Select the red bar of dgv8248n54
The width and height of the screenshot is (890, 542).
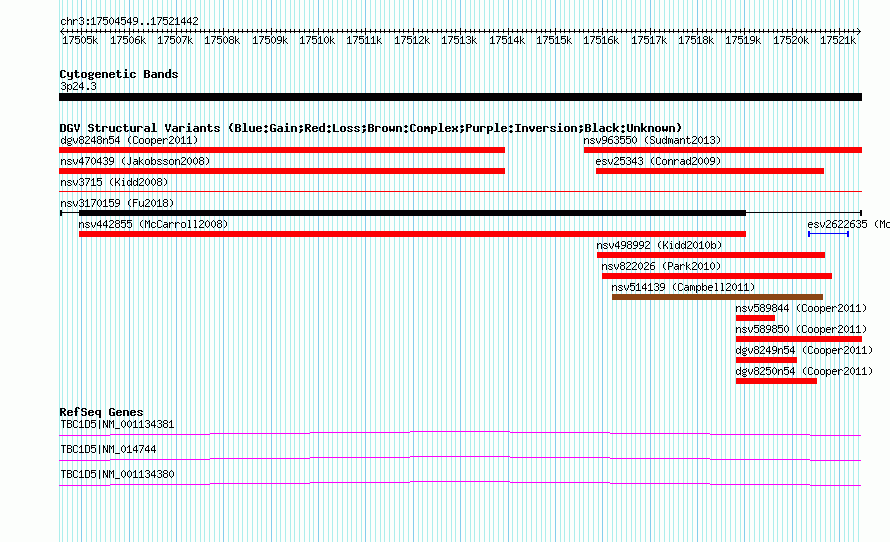point(282,150)
